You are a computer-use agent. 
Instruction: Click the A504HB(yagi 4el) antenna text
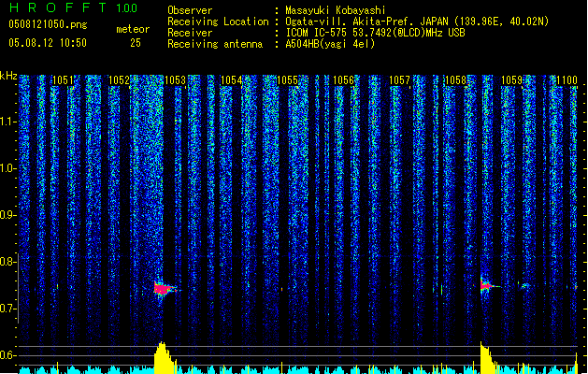point(330,44)
